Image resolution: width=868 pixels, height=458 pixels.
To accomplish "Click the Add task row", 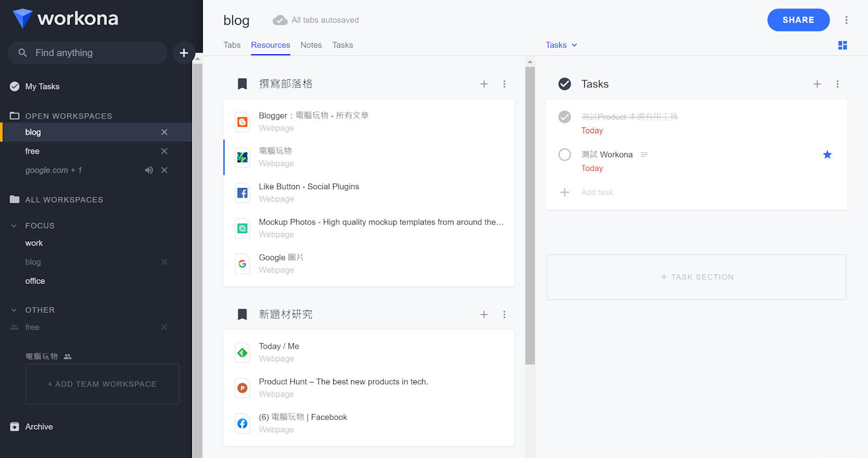I will click(697, 192).
